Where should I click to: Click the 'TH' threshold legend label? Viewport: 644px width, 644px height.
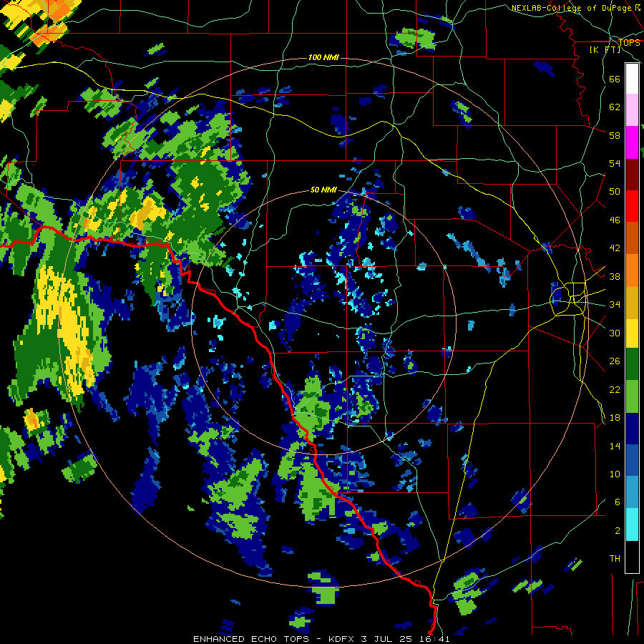coord(615,559)
